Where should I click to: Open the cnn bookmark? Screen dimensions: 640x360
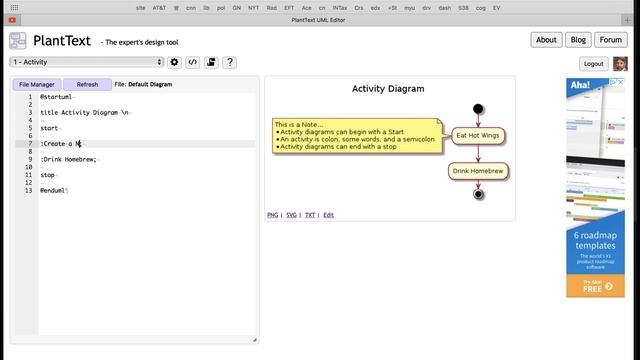[x=191, y=8]
